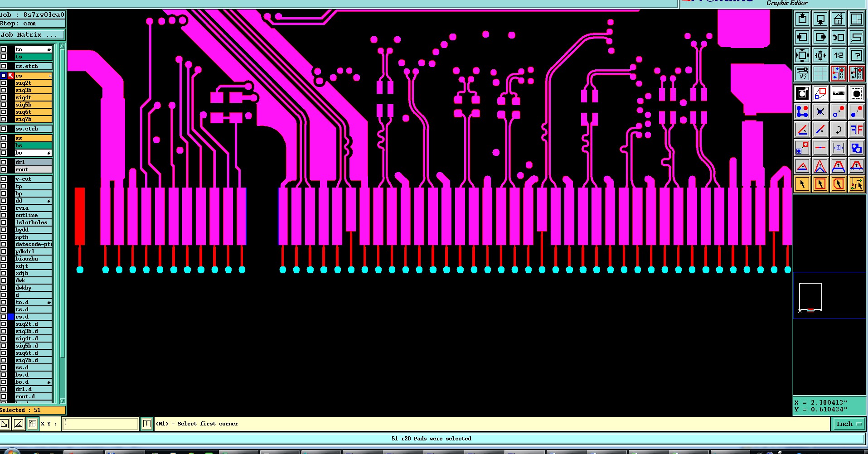The image size is (868, 454).
Task: Click the layer list scroll-up arrow
Action: (62, 46)
